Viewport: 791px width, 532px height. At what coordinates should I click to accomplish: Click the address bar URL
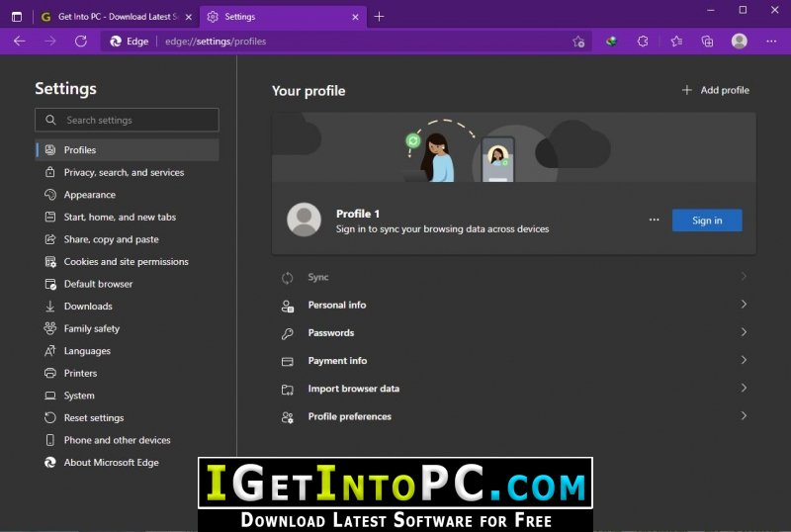click(216, 42)
